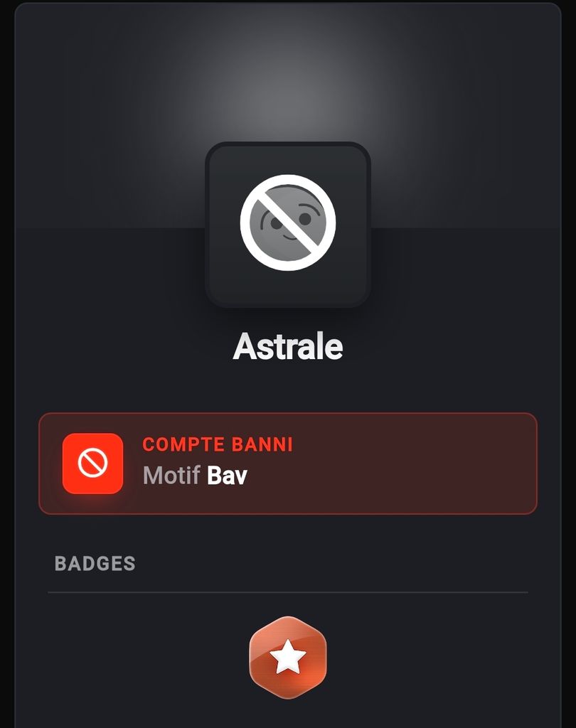Click the empty space beside star badge

pos(418,657)
